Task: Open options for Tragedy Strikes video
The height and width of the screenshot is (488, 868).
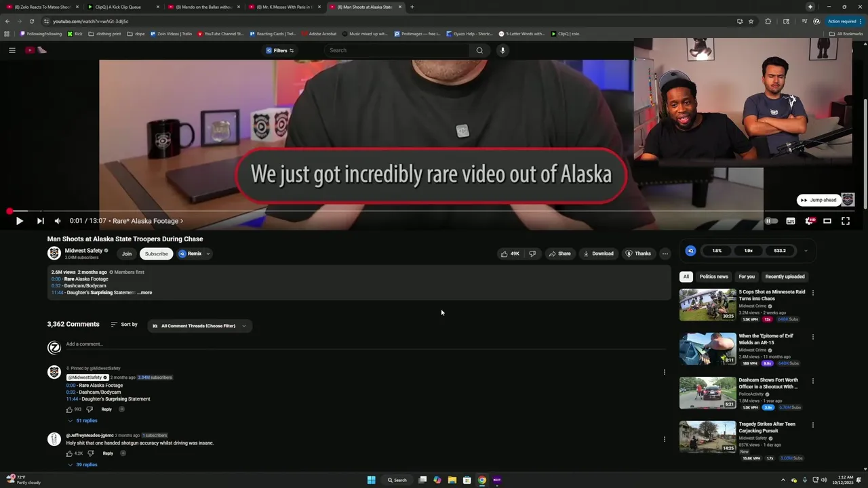Action: (x=813, y=425)
